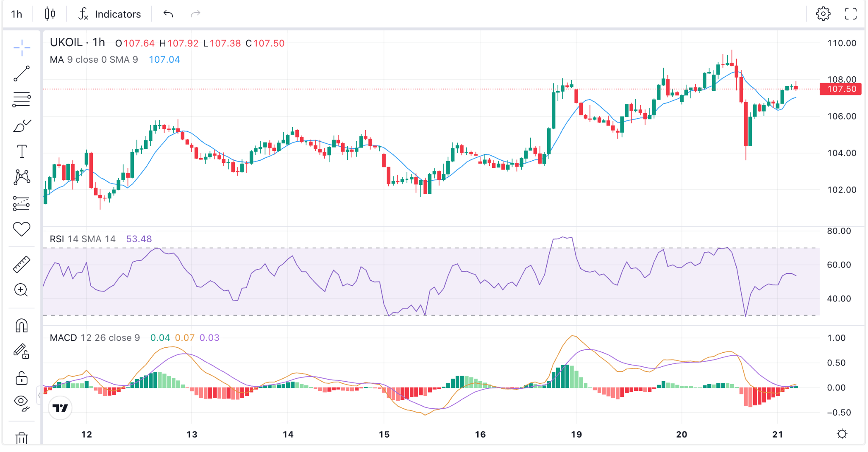The width and height of the screenshot is (868, 452).
Task: Click the 107.50 current price label
Action: pyautogui.click(x=841, y=89)
